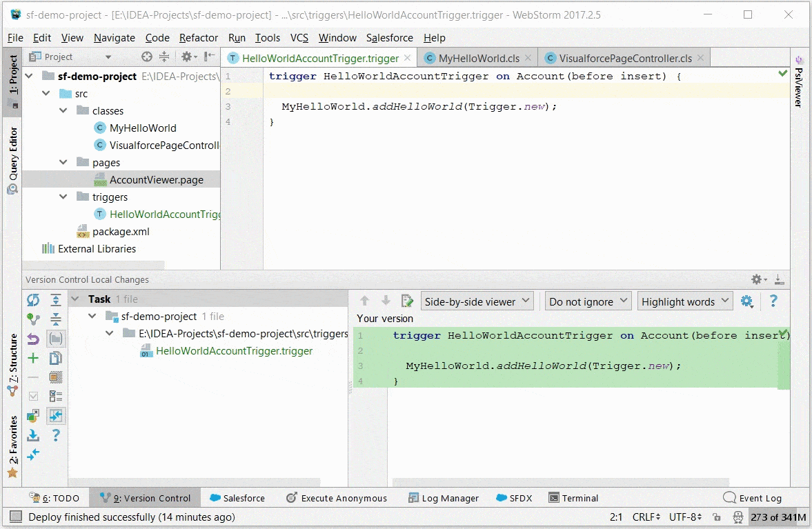812x529 pixels.
Task: Select HelloWorldAccountTrigger.trigger in Local Changes
Action: click(x=234, y=351)
